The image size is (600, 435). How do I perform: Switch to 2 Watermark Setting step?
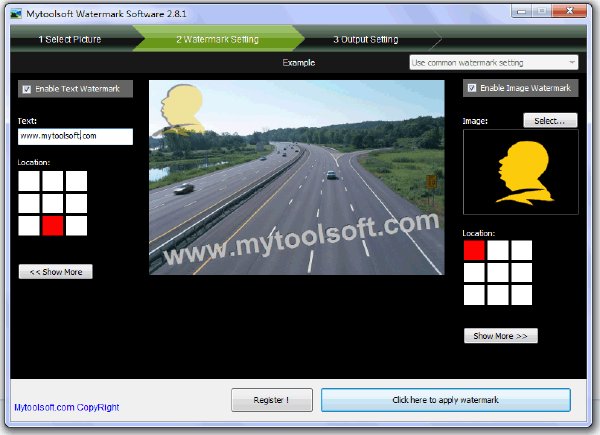(x=217, y=39)
